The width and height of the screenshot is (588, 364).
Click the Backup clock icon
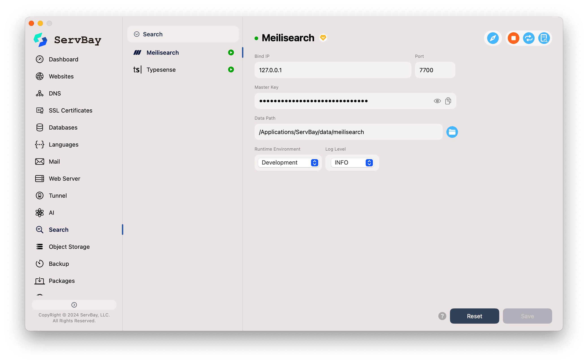pyautogui.click(x=40, y=264)
